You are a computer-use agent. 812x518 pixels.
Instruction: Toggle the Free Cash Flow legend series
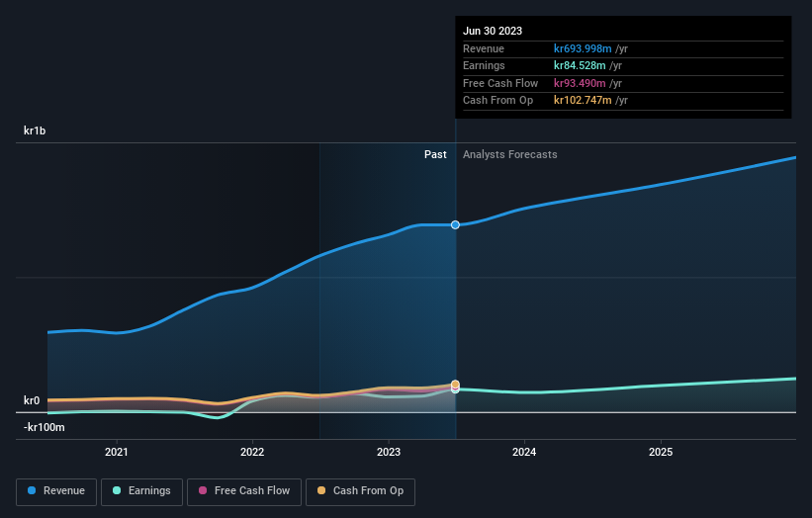click(x=244, y=491)
